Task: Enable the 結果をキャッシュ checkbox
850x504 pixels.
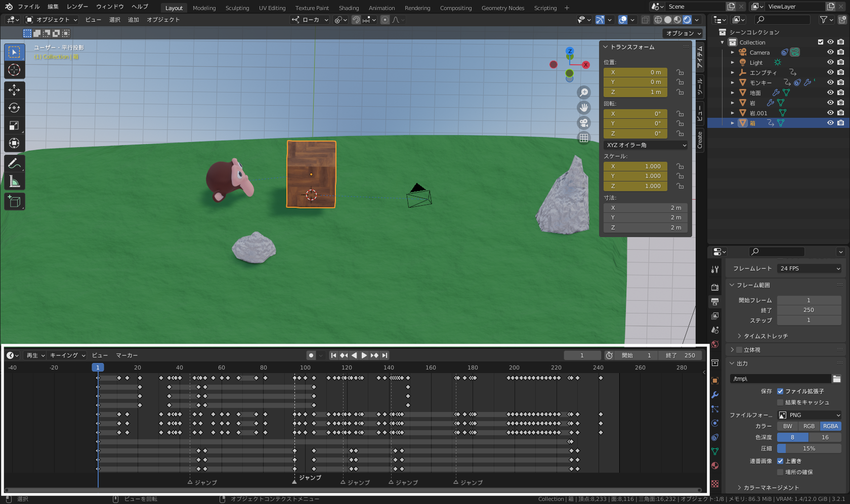Action: point(780,402)
